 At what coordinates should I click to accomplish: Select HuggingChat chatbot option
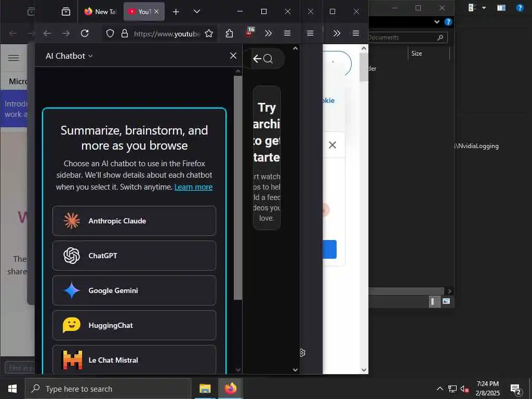(134, 325)
